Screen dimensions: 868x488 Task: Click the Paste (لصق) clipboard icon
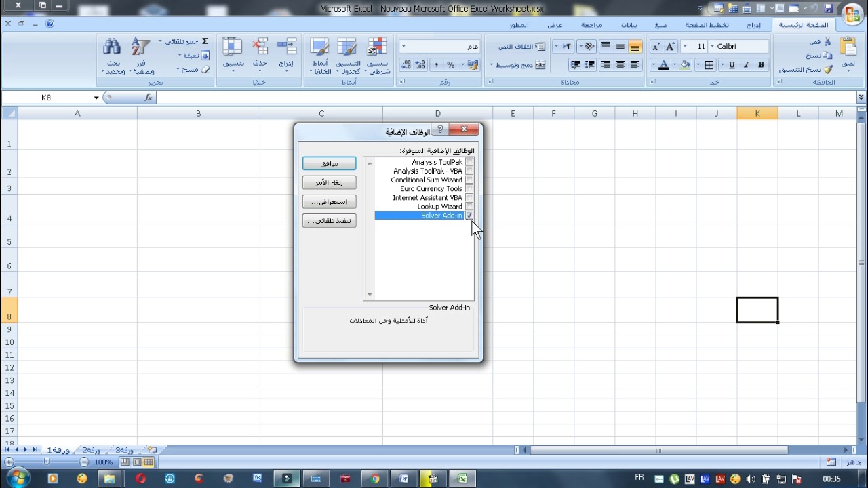(848, 47)
